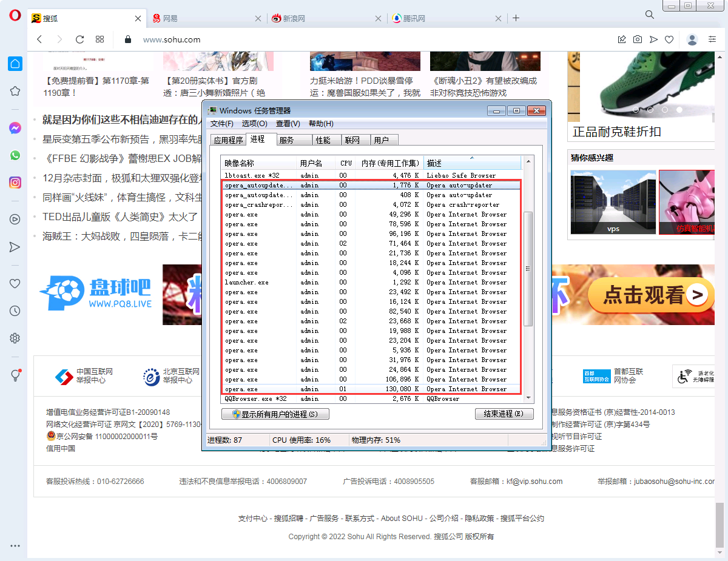
Task: Select the QQBrowser.exe *32 process row
Action: coord(371,399)
